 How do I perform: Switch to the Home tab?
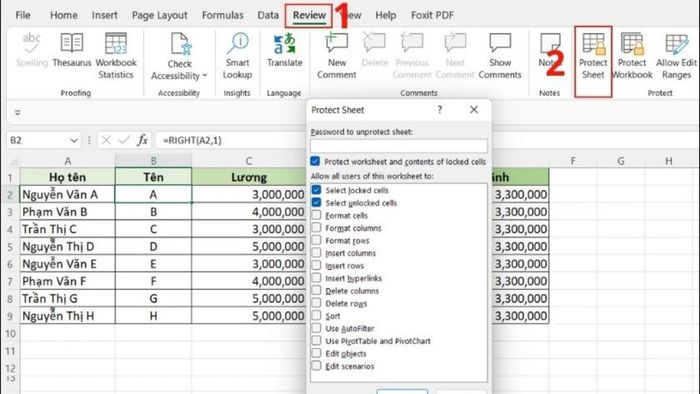point(63,15)
